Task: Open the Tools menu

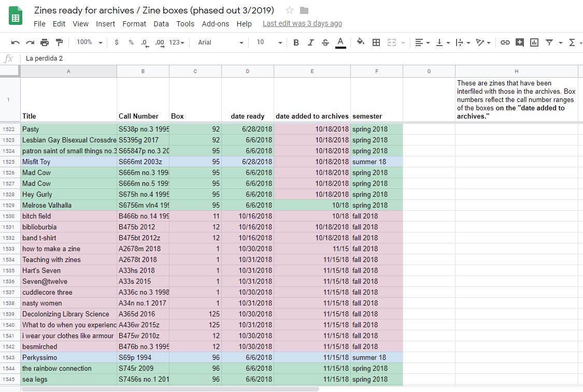Action: [185, 24]
